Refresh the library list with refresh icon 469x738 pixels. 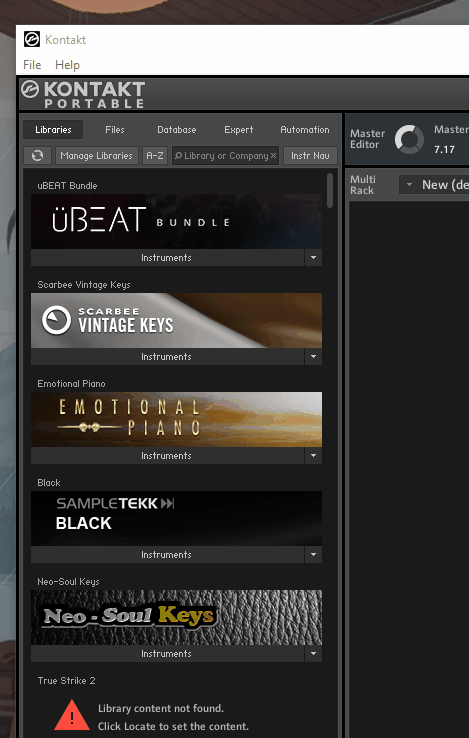[37, 155]
